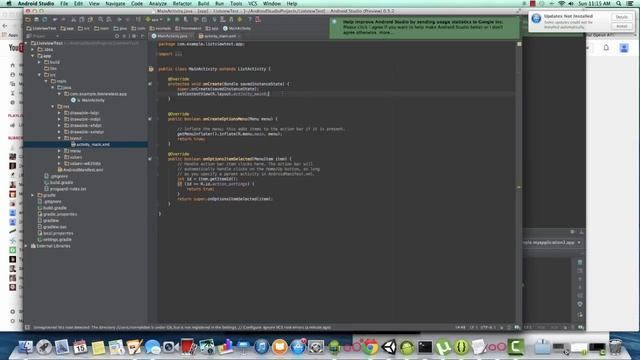Screen dimensions: 640x360
Task: Expand the values folder
Action: (x=59, y=157)
